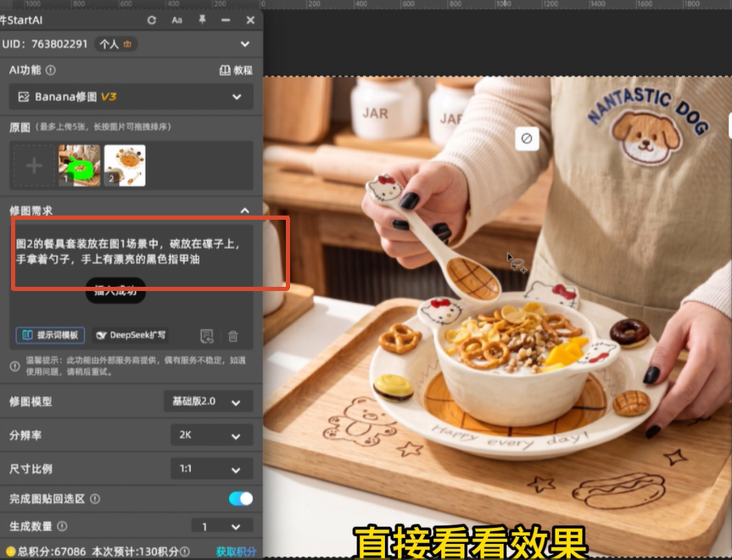Click the 获取积分 link
This screenshot has height=560, width=732.
coord(236,552)
